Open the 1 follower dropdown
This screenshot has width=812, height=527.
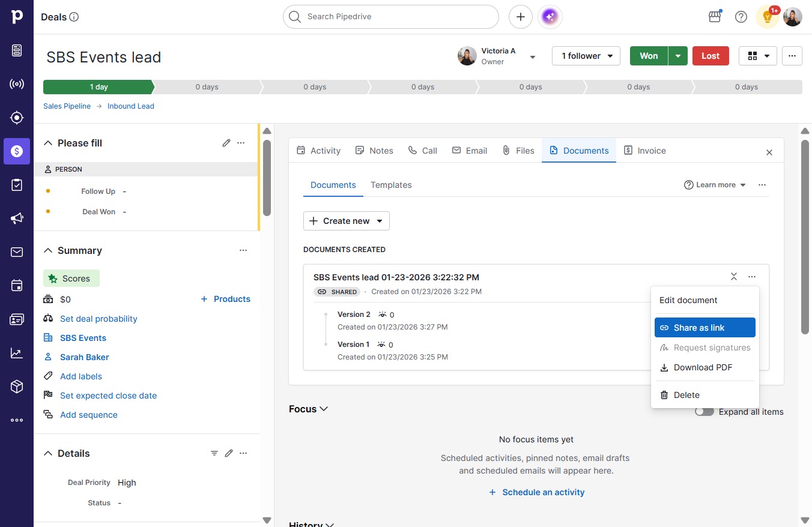586,56
